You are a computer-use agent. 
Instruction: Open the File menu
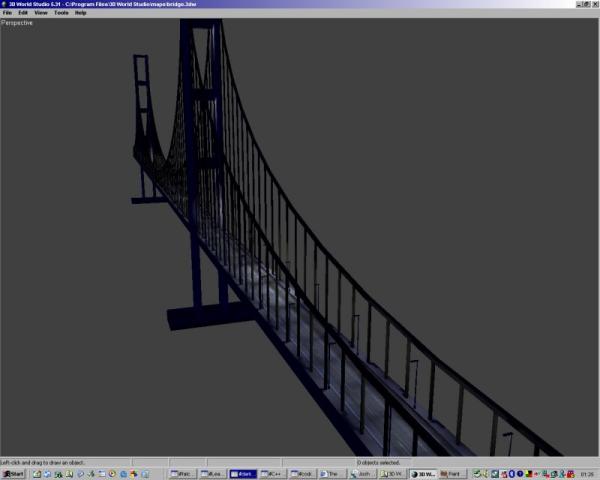click(7, 13)
